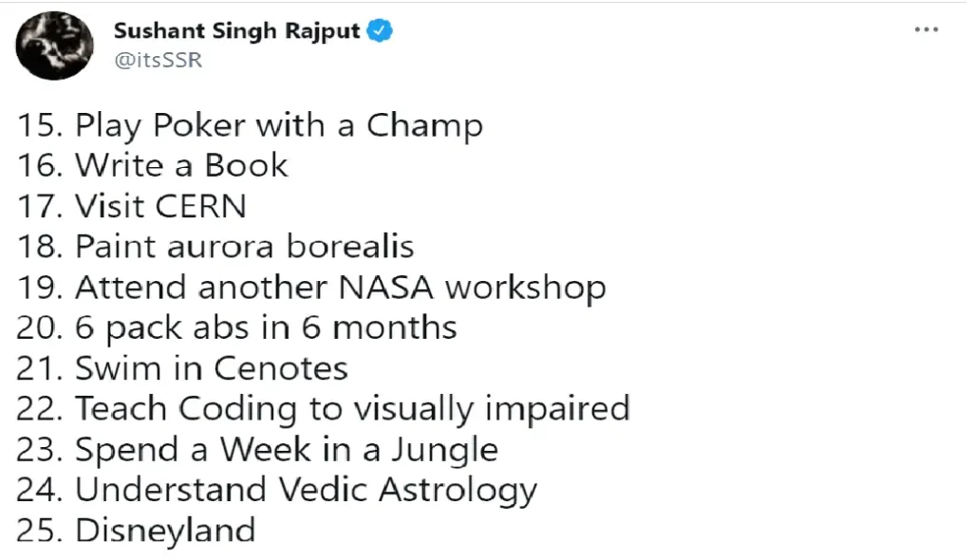Click the profile avatar picture
972x560 pixels.
click(x=56, y=46)
